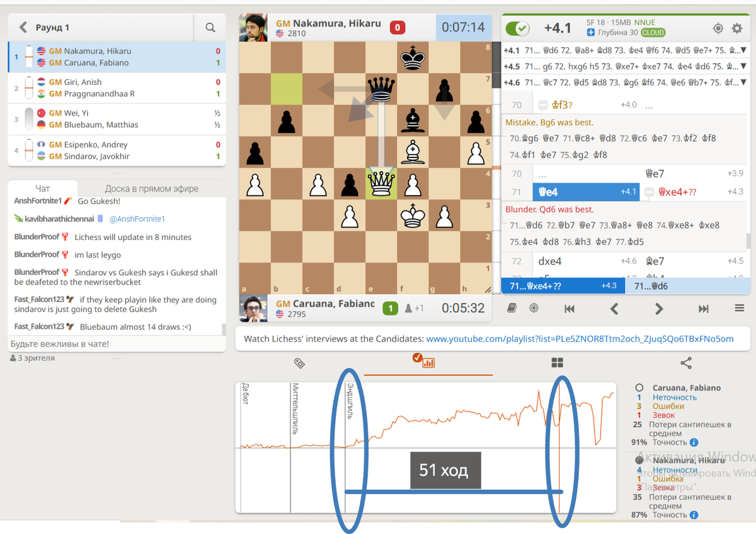Click the black bishop on f6
Screen dimensions: 756x534
(x=413, y=120)
